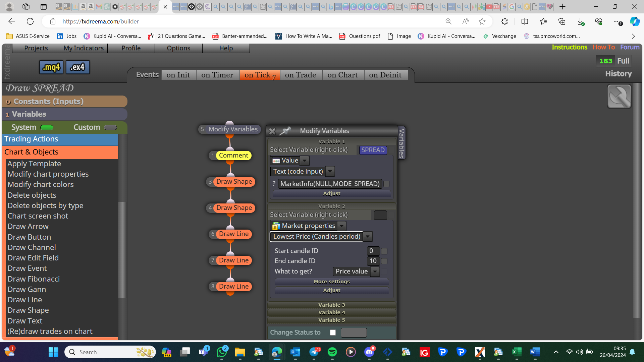Go back in browser history
This screenshot has height=362, width=644.
(12, 21)
